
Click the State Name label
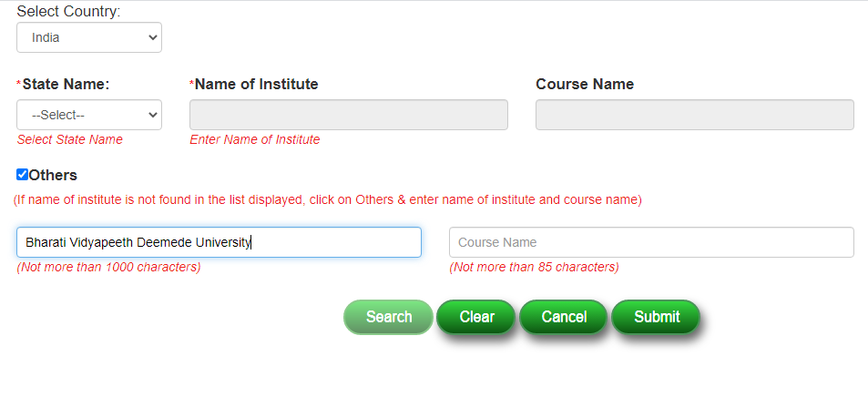tap(66, 84)
